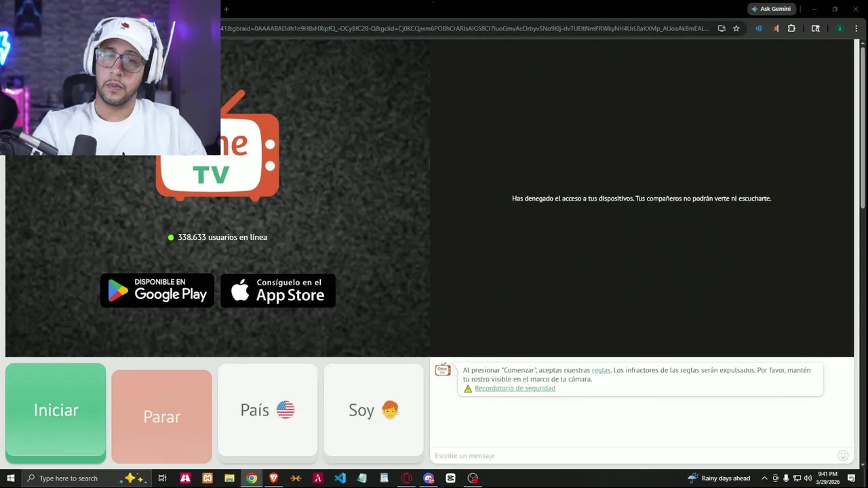
Task: Open the Rainy days ahead weather widget
Action: tap(719, 478)
